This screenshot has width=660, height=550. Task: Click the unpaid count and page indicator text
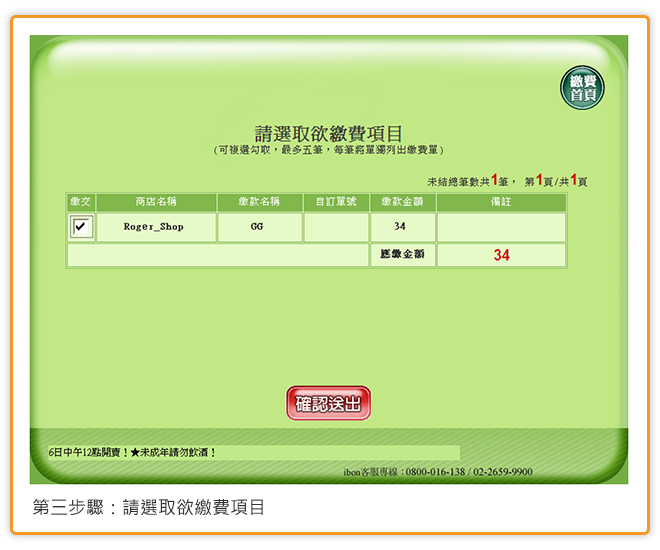click(507, 181)
